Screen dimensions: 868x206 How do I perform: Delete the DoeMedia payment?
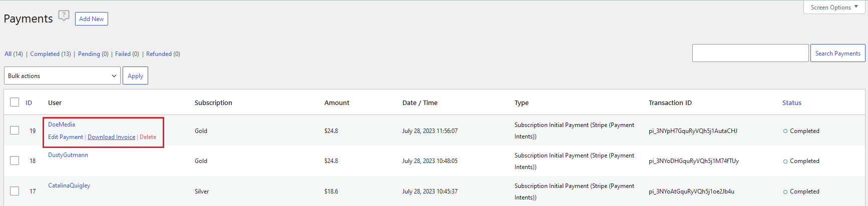pyautogui.click(x=148, y=137)
